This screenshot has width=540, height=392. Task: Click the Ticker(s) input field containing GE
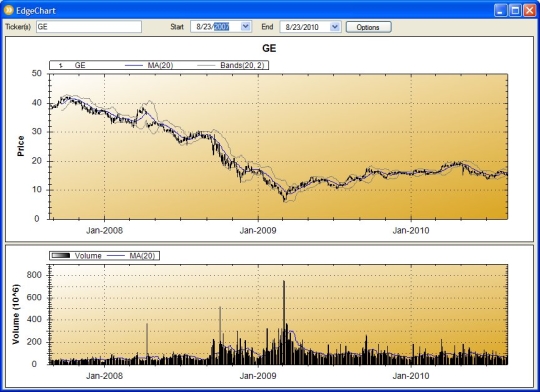click(x=89, y=27)
